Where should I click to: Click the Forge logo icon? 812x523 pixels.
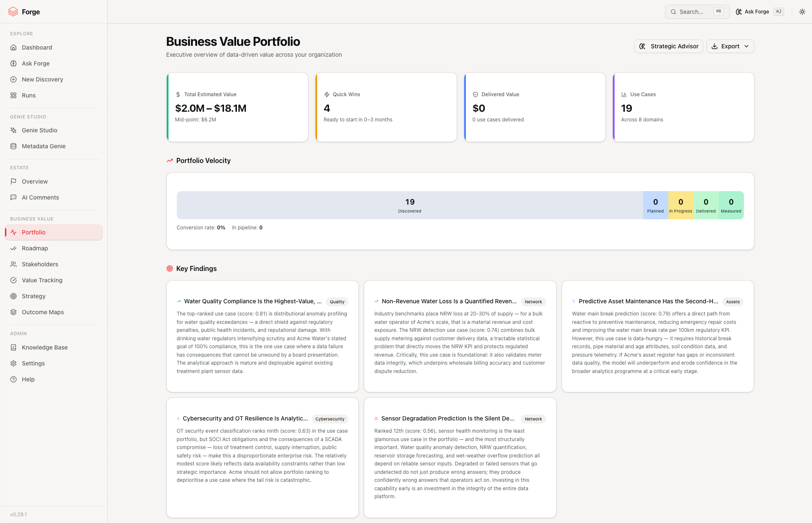[x=13, y=11]
